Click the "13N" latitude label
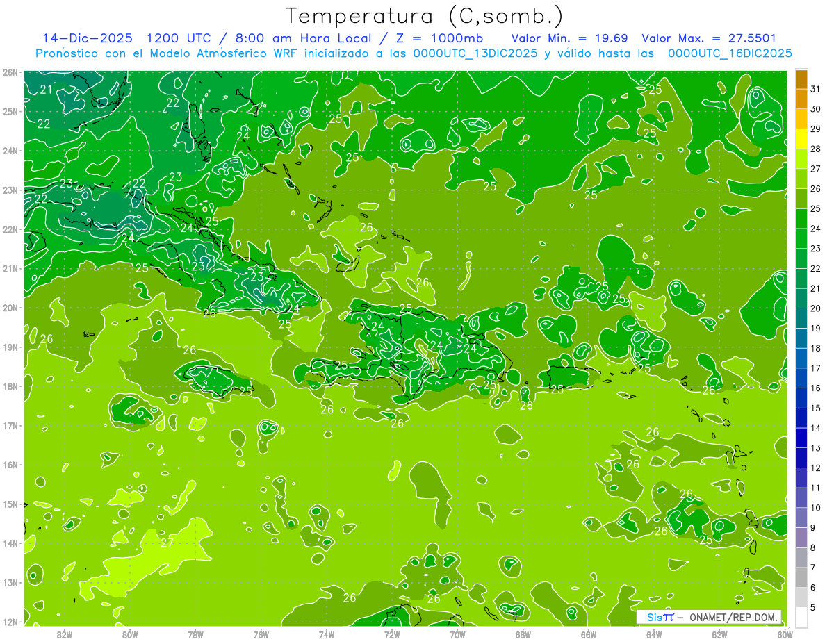This screenshot has width=834, height=644. (x=10, y=582)
